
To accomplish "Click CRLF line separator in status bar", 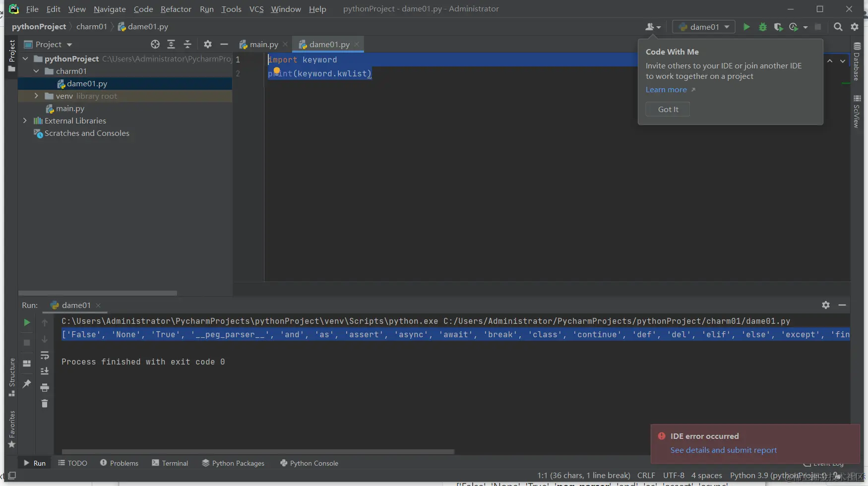I will pyautogui.click(x=646, y=475).
